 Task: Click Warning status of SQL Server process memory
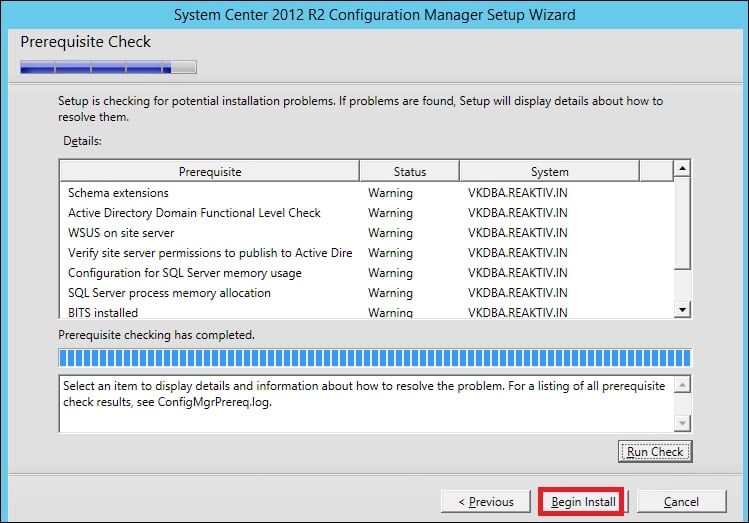pos(390,293)
